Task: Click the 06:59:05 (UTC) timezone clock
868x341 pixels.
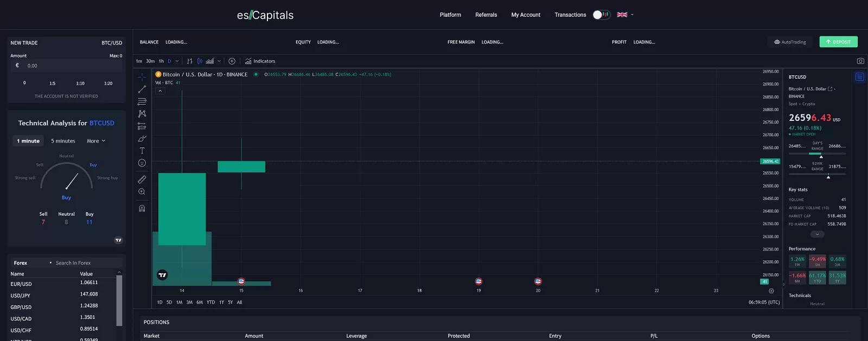Action: point(764,303)
